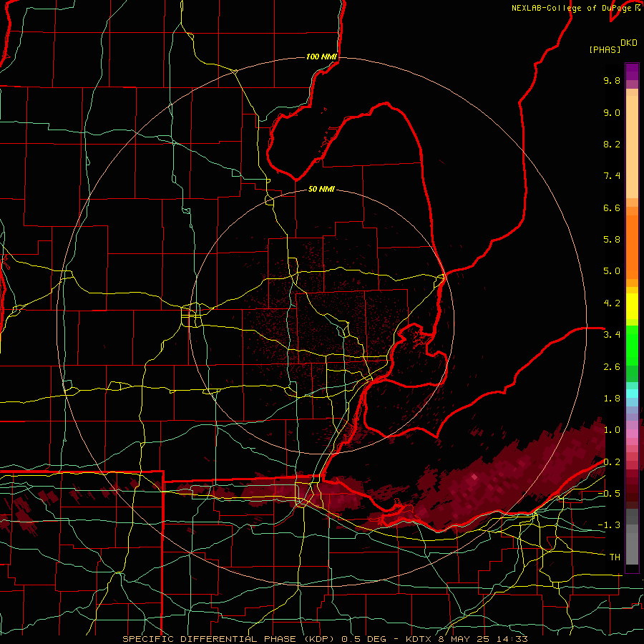Select the 6.6 scale value

coord(612,208)
